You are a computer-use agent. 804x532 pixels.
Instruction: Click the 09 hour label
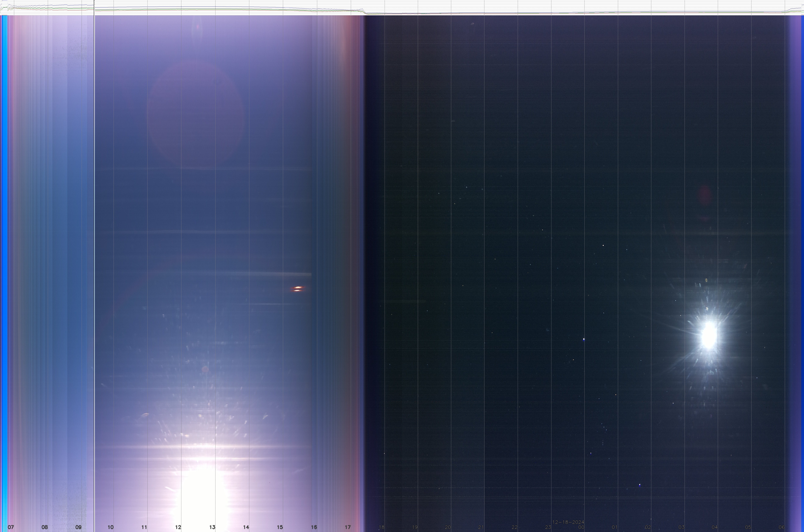coord(78,527)
